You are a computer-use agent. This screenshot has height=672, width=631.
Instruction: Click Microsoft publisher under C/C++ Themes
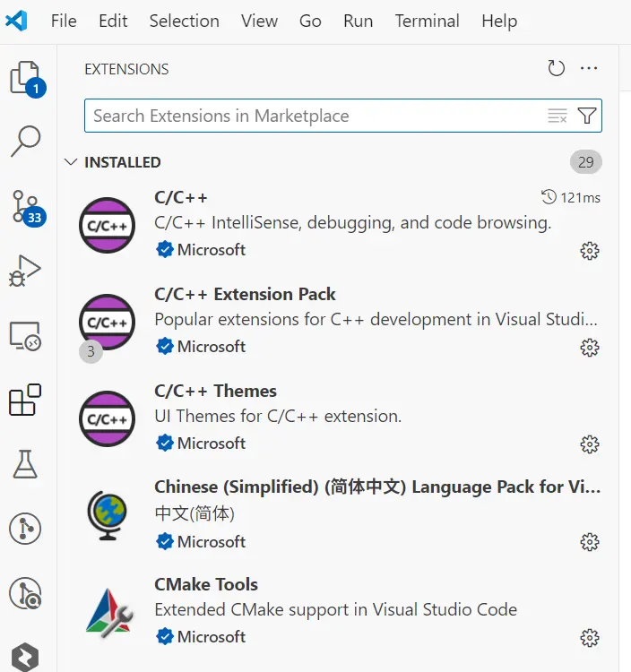click(212, 444)
